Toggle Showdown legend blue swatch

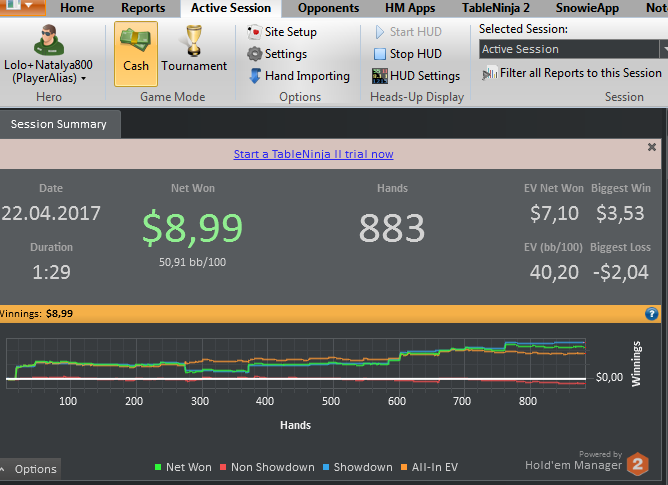pyautogui.click(x=326, y=467)
